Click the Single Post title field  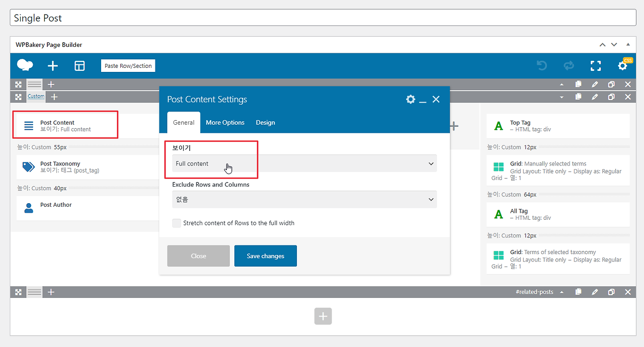point(323,18)
